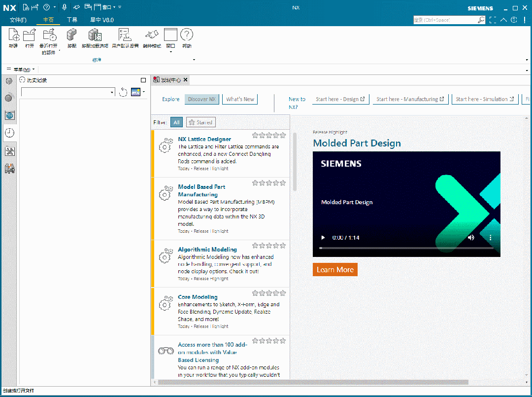The image size is (532, 397).
Task: Click the help icon beside search box
Action: tap(514, 20)
